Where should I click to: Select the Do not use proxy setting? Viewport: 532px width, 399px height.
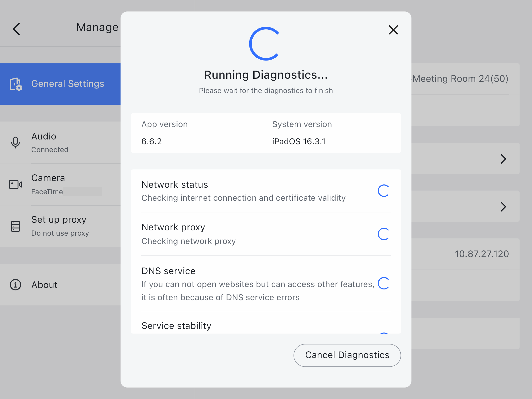tap(60, 233)
